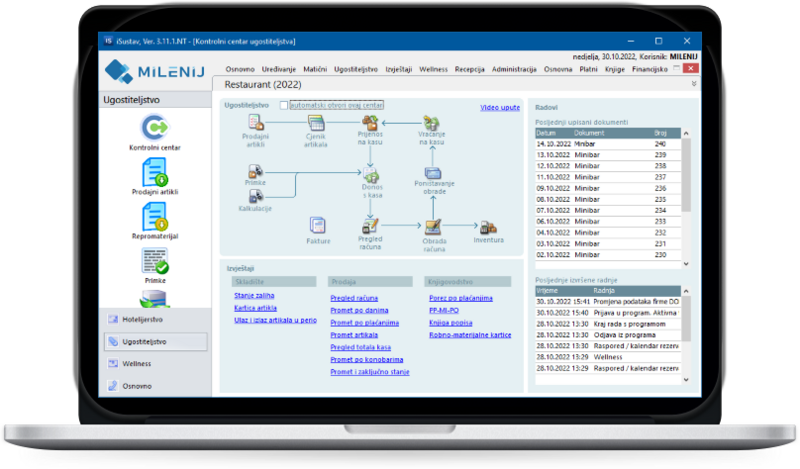Open Inventura workflow icon
The image size is (800, 469).
pos(489,229)
